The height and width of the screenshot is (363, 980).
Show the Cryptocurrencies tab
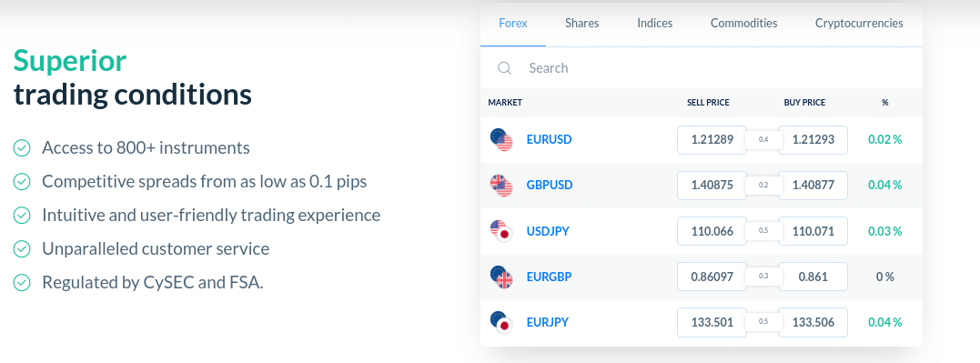point(859,23)
